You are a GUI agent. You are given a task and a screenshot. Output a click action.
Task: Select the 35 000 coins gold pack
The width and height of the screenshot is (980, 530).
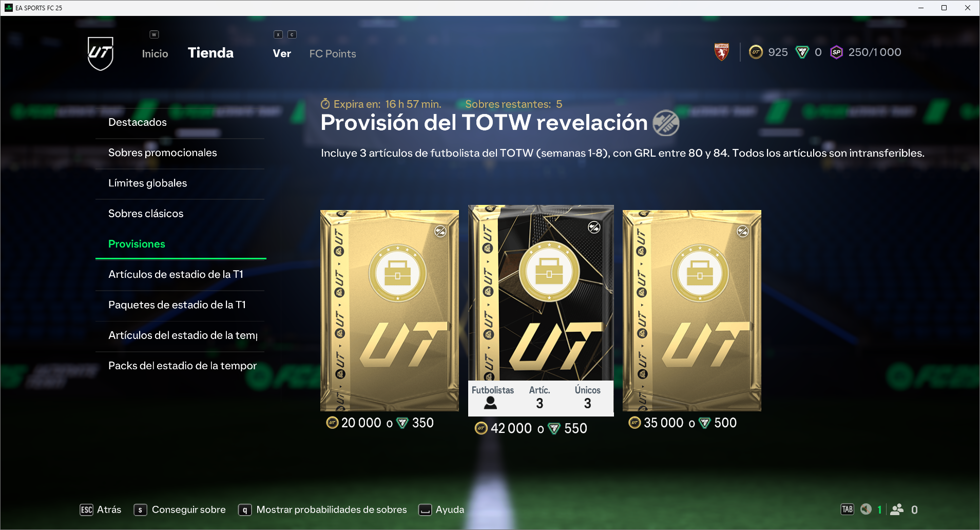[x=692, y=311]
